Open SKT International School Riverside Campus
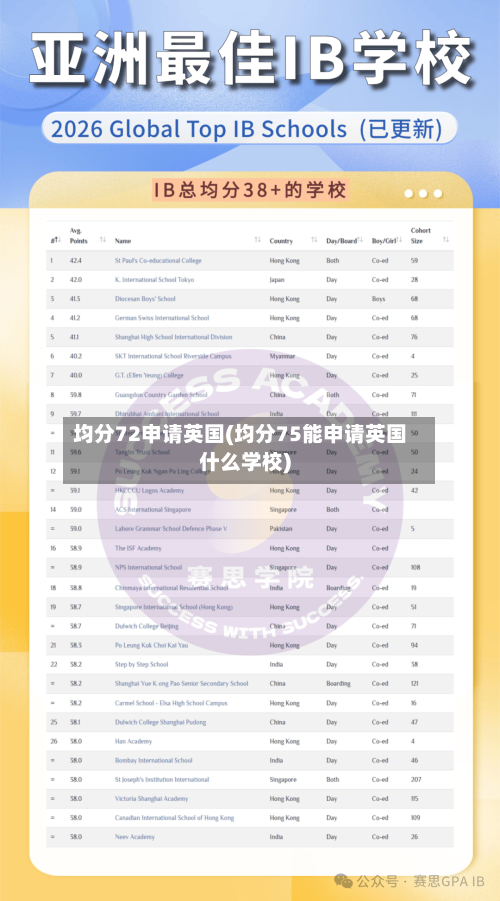Screen dimensions: 500x901 pos(173,356)
